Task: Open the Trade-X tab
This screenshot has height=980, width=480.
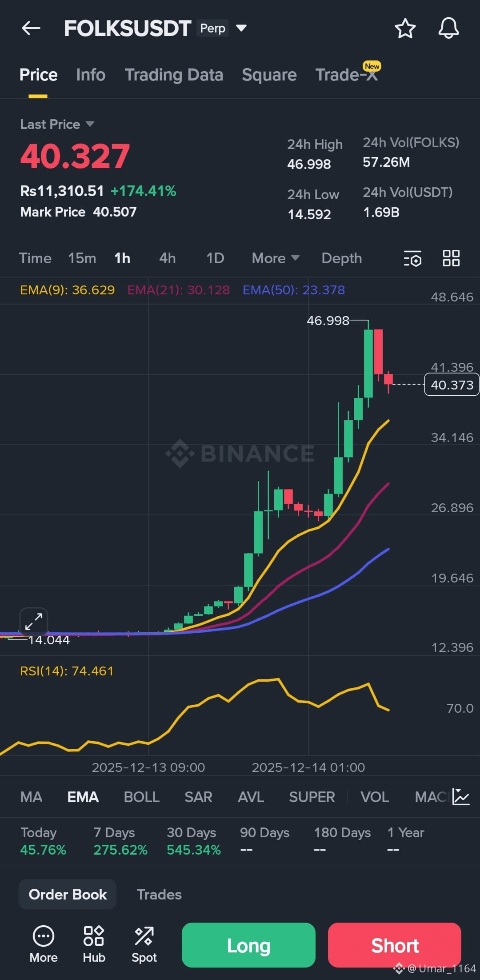Action: coord(347,75)
